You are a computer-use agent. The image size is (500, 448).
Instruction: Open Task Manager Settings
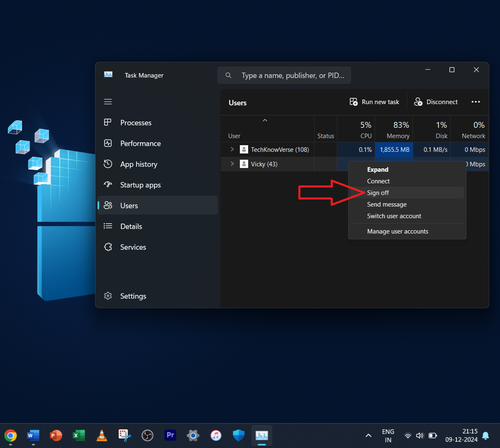pos(133,296)
